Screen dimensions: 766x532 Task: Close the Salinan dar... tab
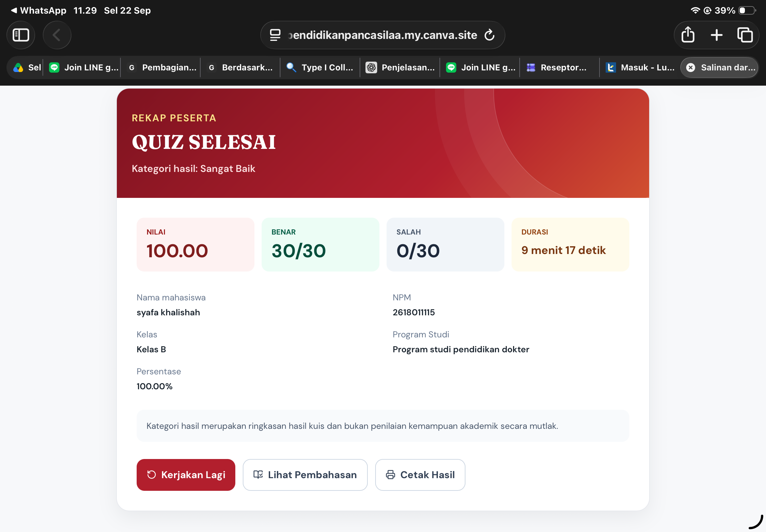point(691,68)
